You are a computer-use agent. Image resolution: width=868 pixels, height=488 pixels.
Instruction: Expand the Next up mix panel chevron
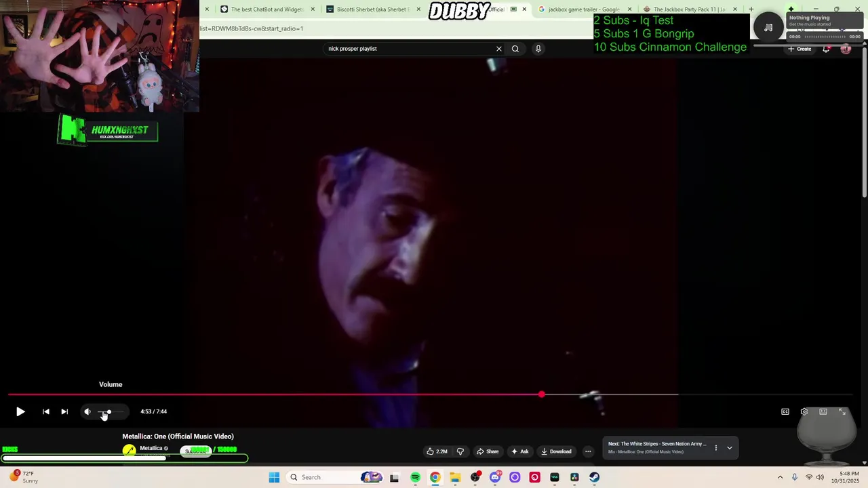(x=730, y=448)
